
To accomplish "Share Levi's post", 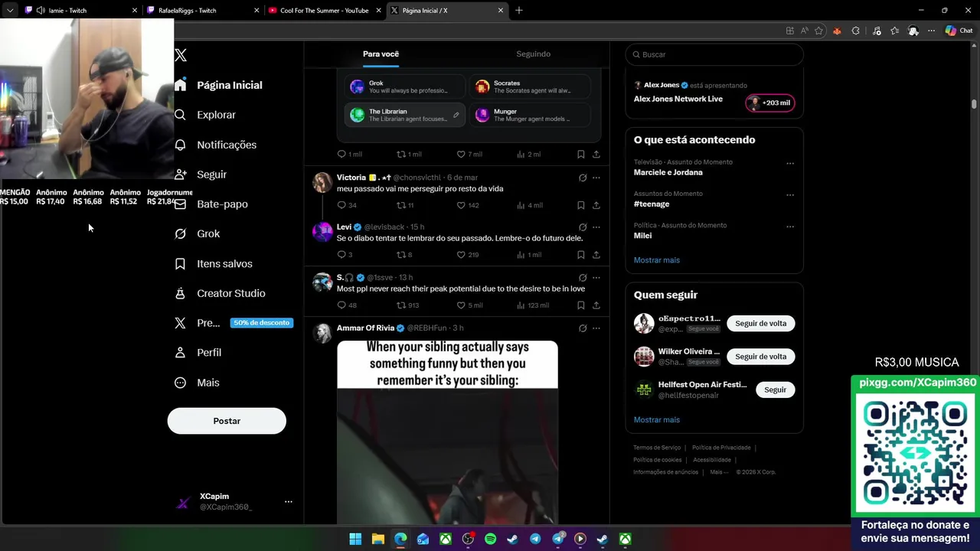I will coord(596,255).
